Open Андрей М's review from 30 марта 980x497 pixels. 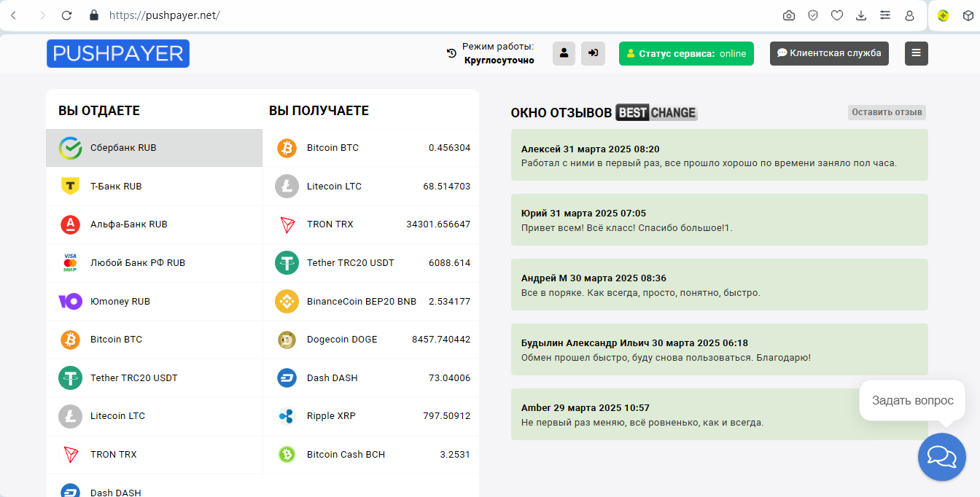point(720,285)
